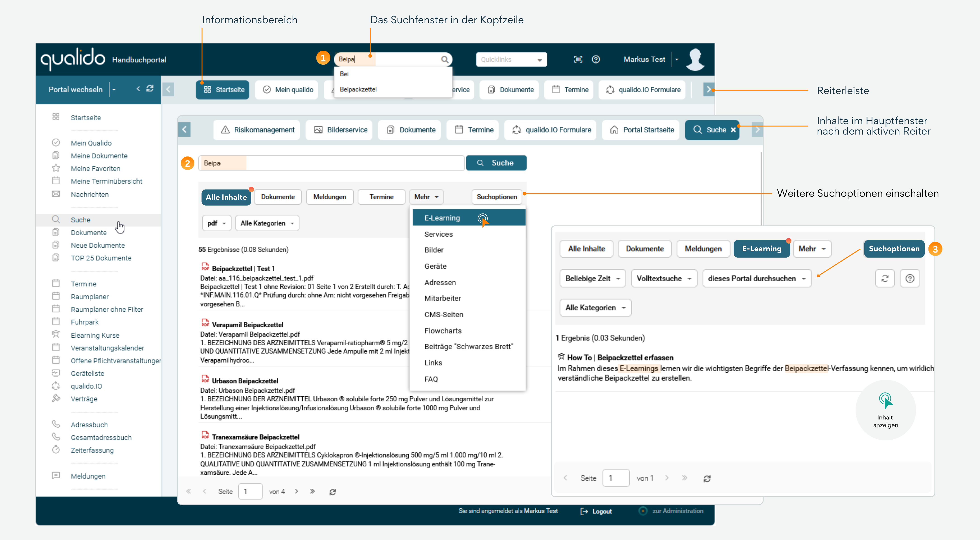Reset search options with the refresh icon button
The image size is (980, 540).
click(885, 278)
